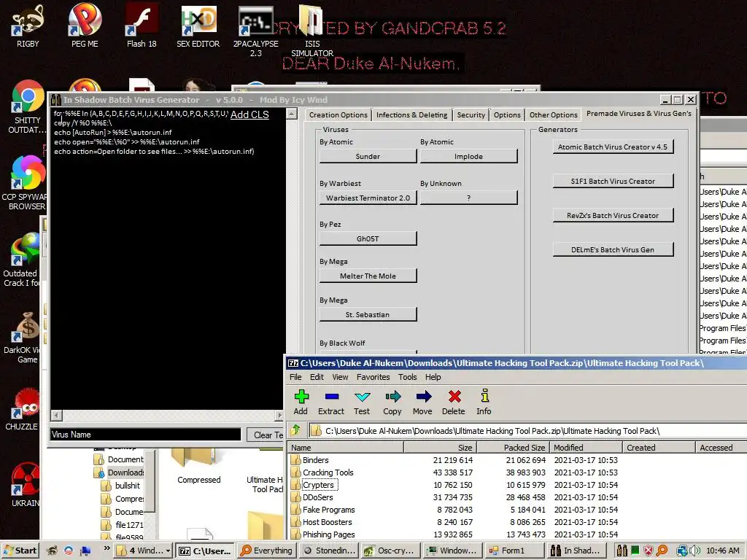
Task: Click the Virus Name input field
Action: [146, 435]
